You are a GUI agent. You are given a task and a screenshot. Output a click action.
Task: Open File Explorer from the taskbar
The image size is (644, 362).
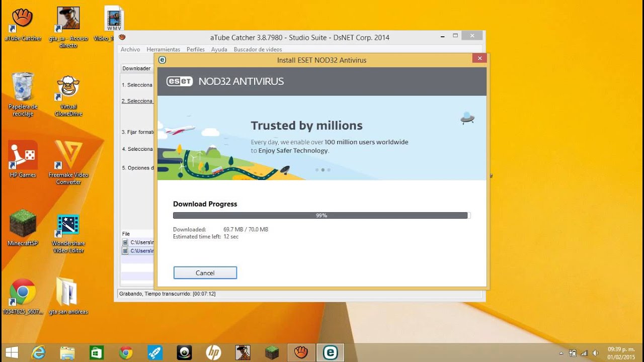click(67, 352)
